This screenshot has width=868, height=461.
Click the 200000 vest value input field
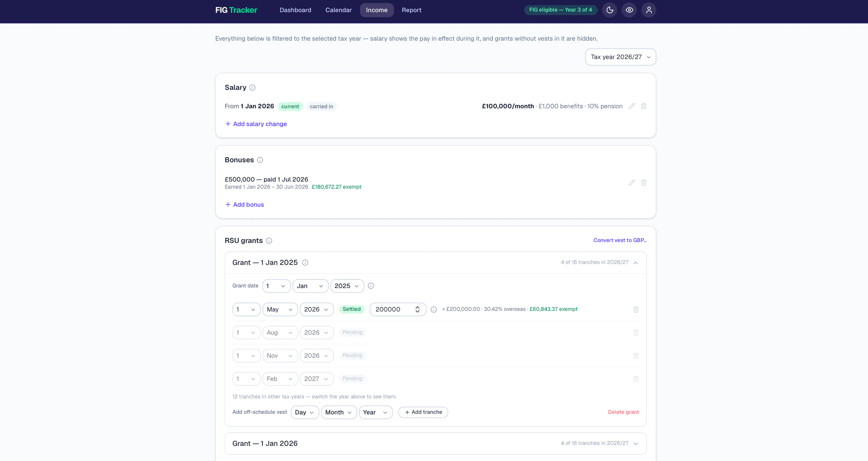pyautogui.click(x=398, y=310)
